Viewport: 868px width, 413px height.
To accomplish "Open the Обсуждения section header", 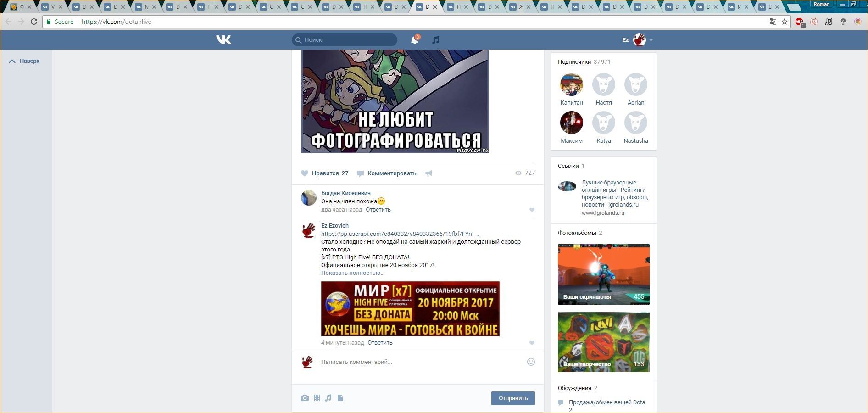I will point(578,388).
